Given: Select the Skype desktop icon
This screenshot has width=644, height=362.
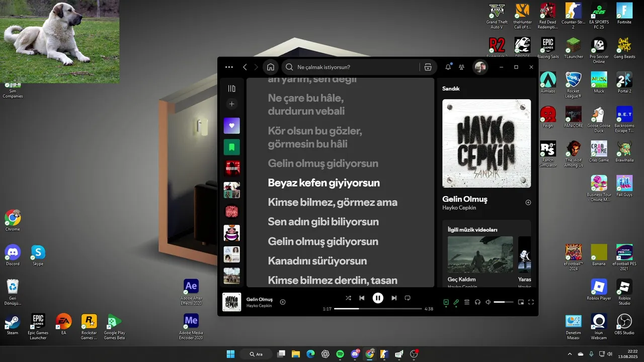Looking at the screenshot, I should point(38,255).
